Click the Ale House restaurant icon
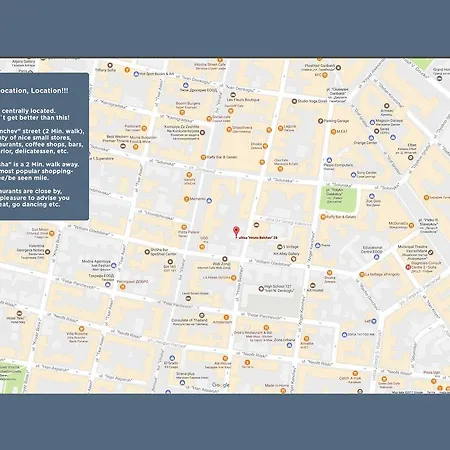 point(225,358)
